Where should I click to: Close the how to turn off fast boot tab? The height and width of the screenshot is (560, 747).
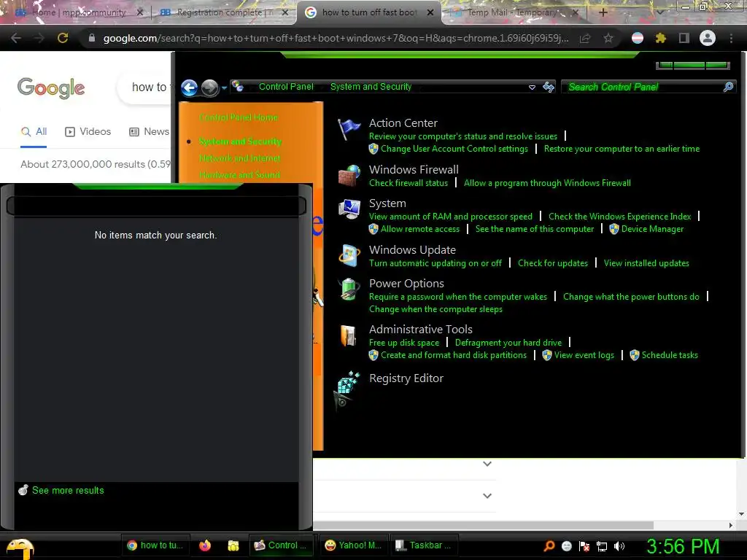[430, 13]
